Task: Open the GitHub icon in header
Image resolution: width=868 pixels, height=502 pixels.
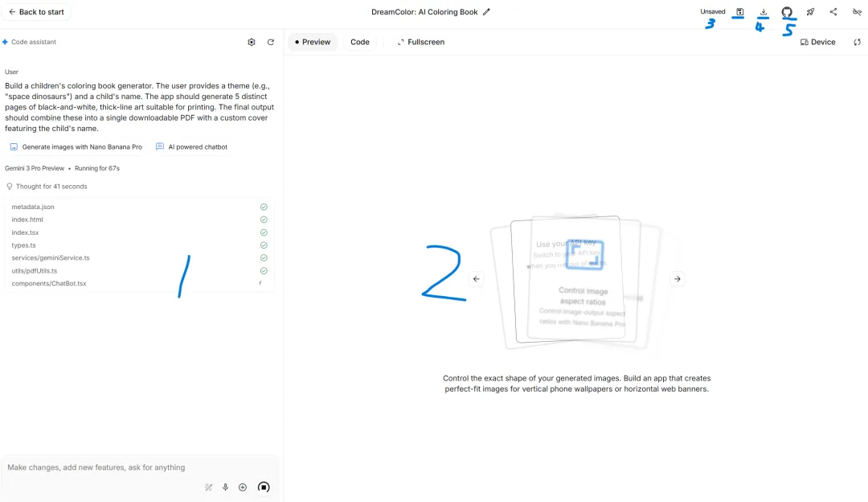Action: tap(787, 11)
